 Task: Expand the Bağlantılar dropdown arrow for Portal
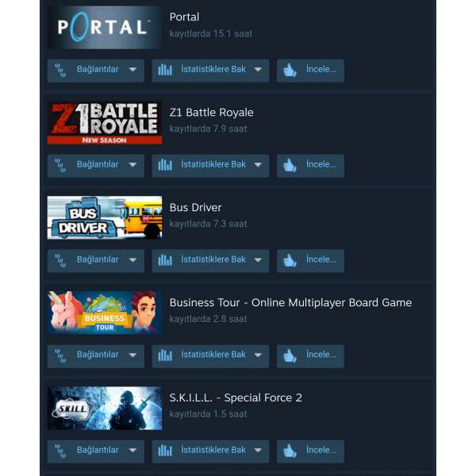pos(132,70)
